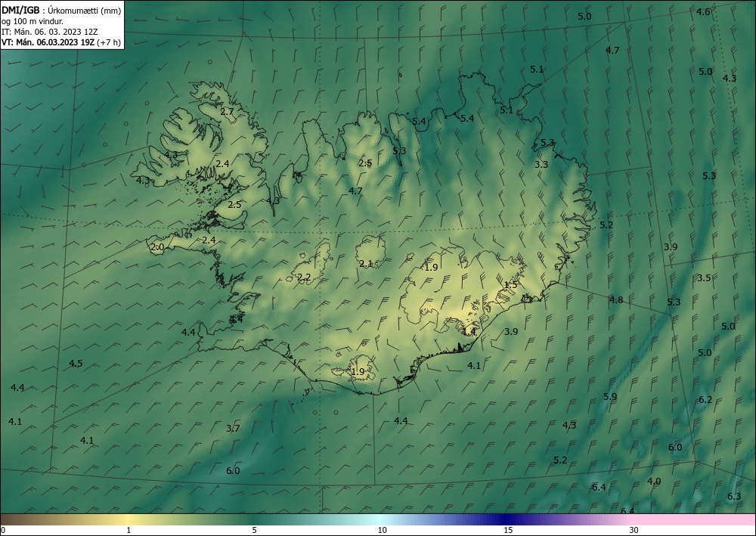Select the 'og 100 m vindur.' subtitle line

(33, 21)
